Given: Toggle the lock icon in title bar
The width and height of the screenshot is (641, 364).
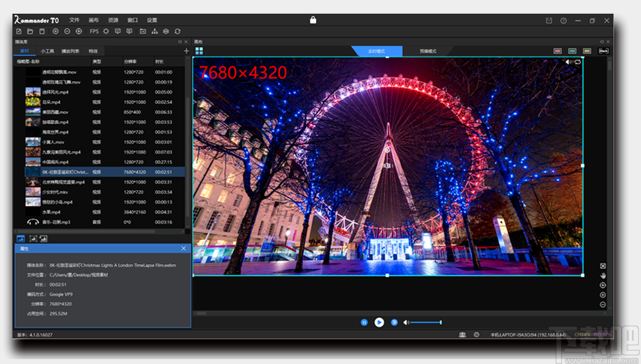Looking at the screenshot, I should [313, 20].
